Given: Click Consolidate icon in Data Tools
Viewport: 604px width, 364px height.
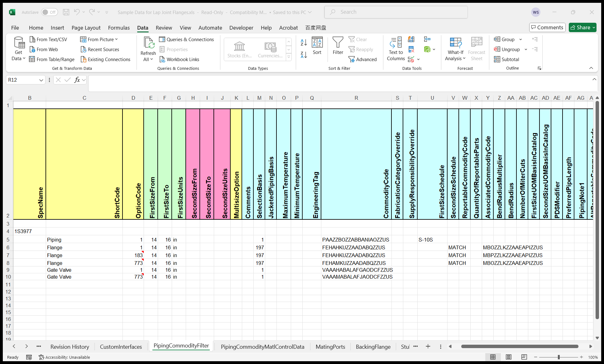Looking at the screenshot, I should tap(427, 39).
